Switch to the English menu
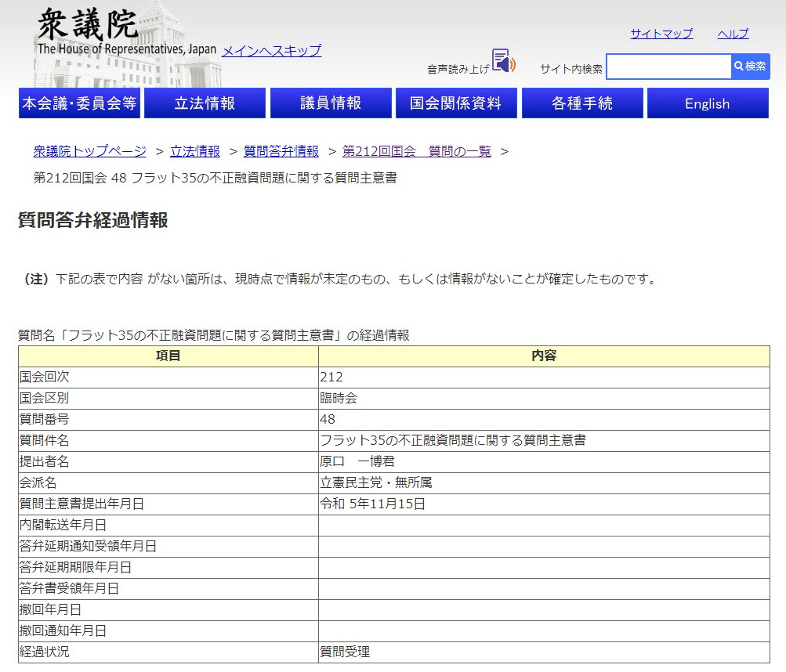This screenshot has width=786, height=672. (x=708, y=103)
